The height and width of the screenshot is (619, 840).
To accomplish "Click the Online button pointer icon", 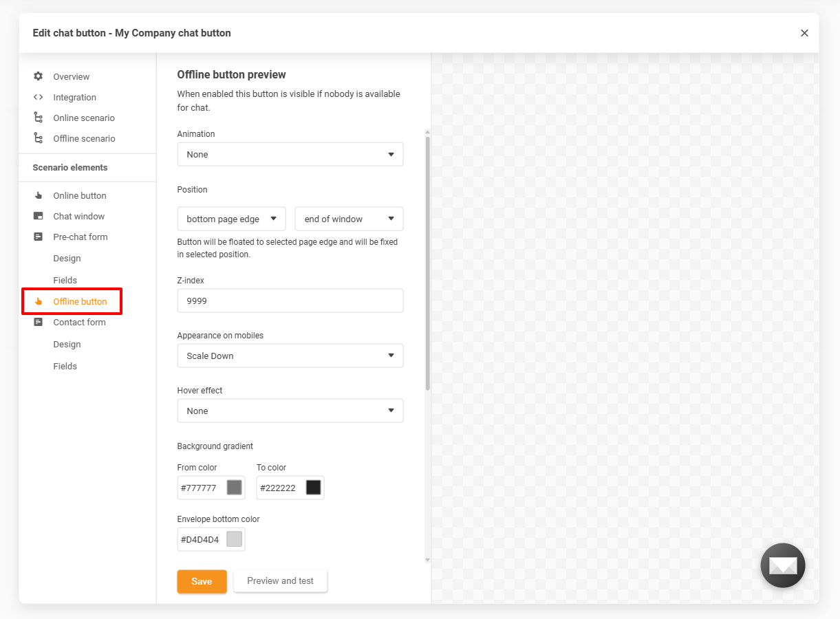I will pyautogui.click(x=39, y=195).
